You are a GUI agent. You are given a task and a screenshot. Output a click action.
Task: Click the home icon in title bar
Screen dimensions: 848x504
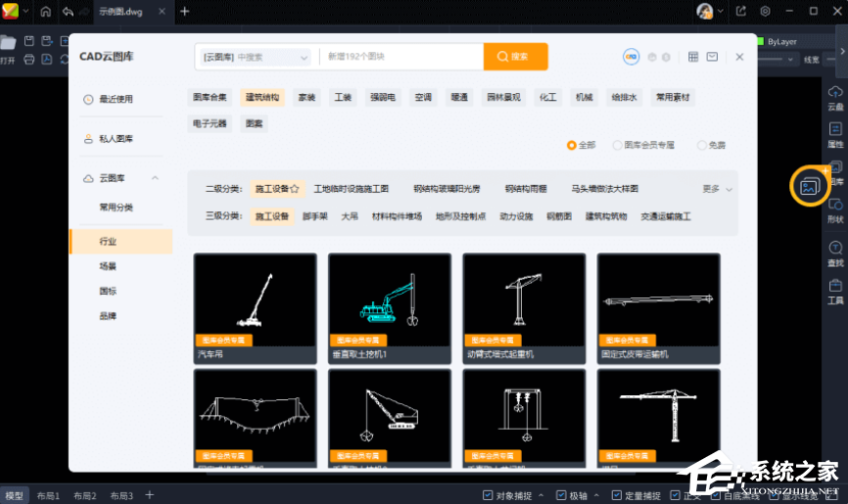[46, 12]
